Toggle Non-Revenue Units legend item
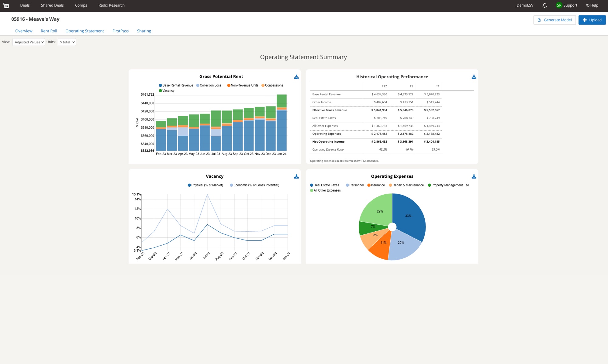Image resolution: width=608 pixels, height=364 pixels. (x=243, y=85)
